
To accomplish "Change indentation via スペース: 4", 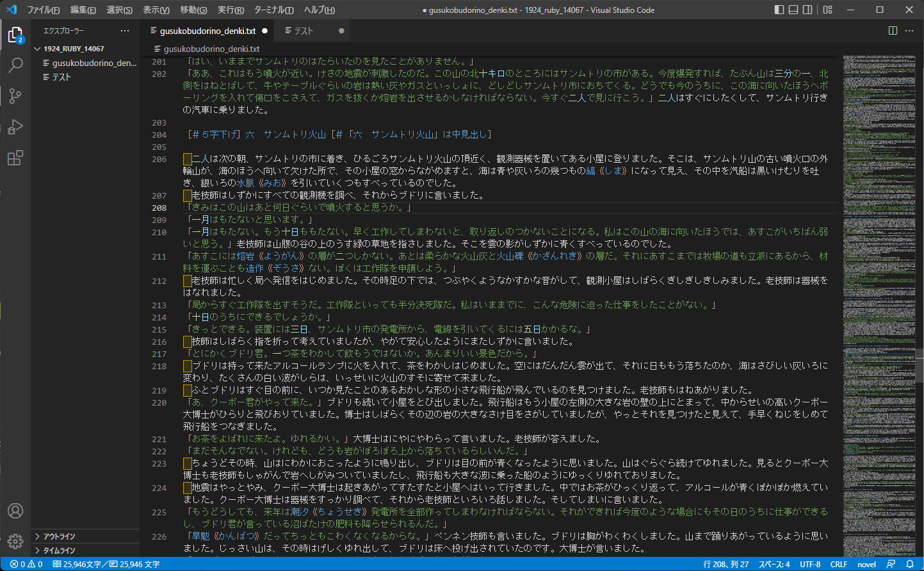I will 774,565.
